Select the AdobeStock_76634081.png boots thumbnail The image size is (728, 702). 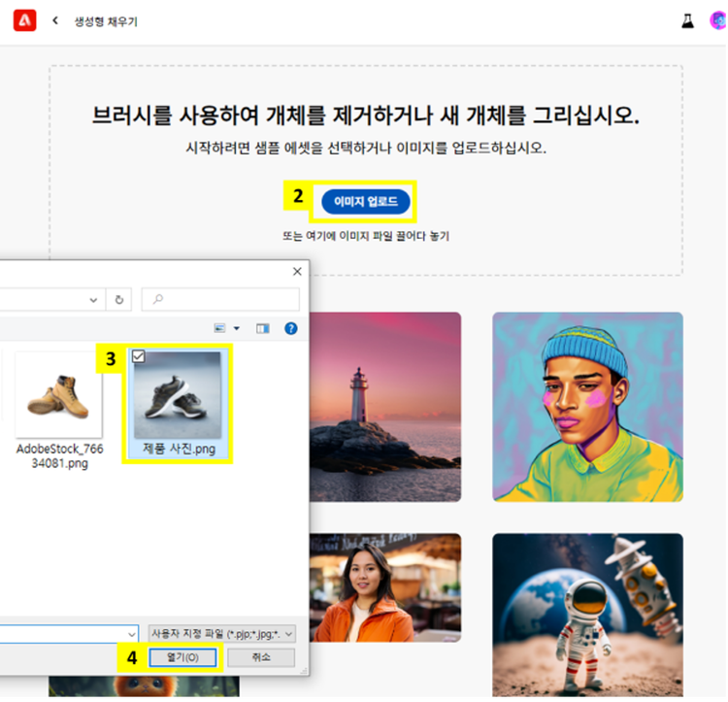point(59,394)
